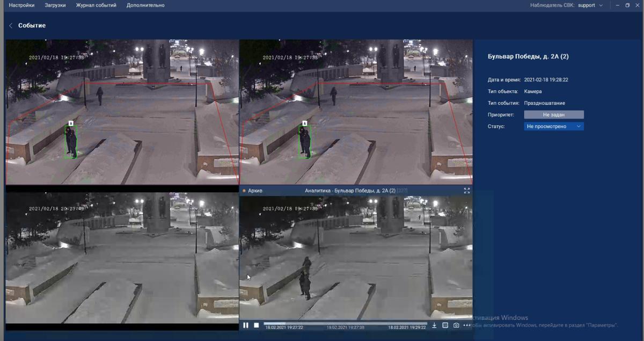Select the second event snapshot with green detection box
644x341 pixels.
[x=356, y=112]
